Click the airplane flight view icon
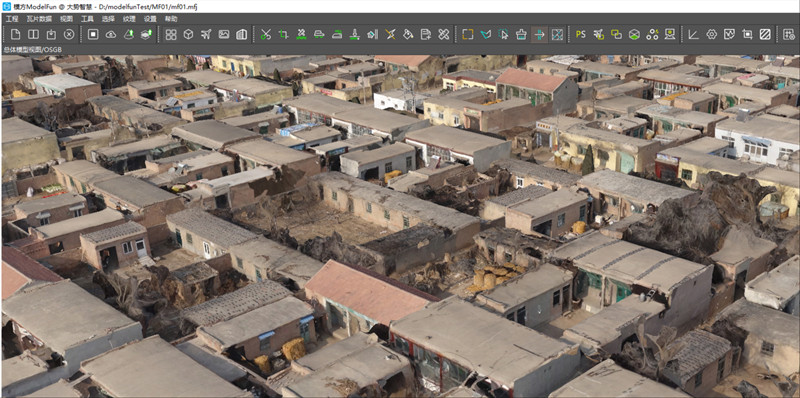This screenshot has height=398, width=800. [206, 34]
